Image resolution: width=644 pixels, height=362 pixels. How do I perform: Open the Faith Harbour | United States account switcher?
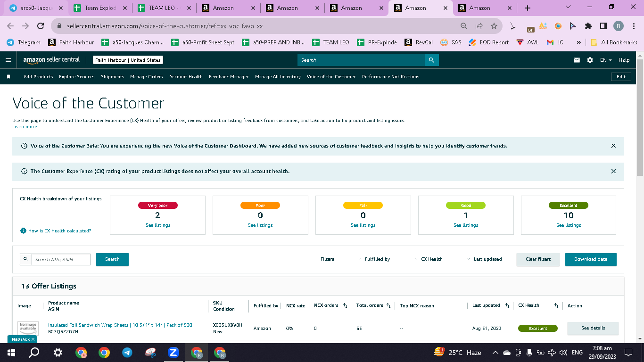tap(128, 60)
